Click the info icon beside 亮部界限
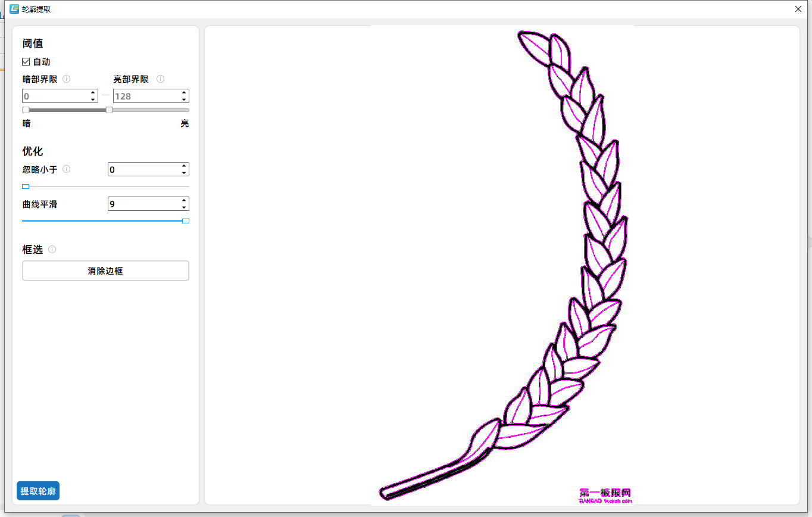This screenshot has width=812, height=517. [x=160, y=79]
